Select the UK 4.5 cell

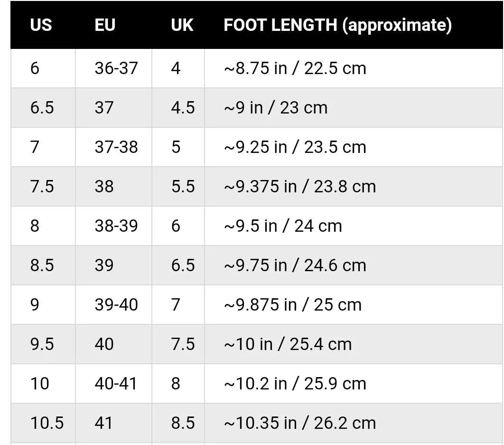(x=178, y=107)
